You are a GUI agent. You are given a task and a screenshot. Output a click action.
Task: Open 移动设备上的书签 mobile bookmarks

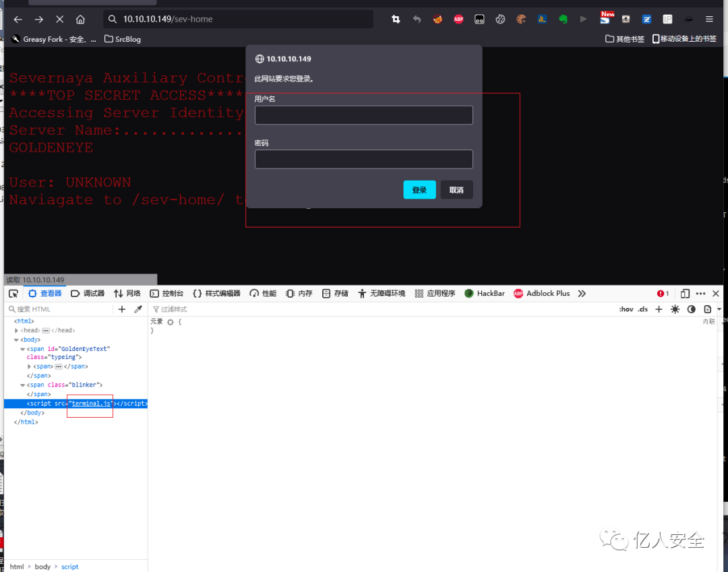684,39
